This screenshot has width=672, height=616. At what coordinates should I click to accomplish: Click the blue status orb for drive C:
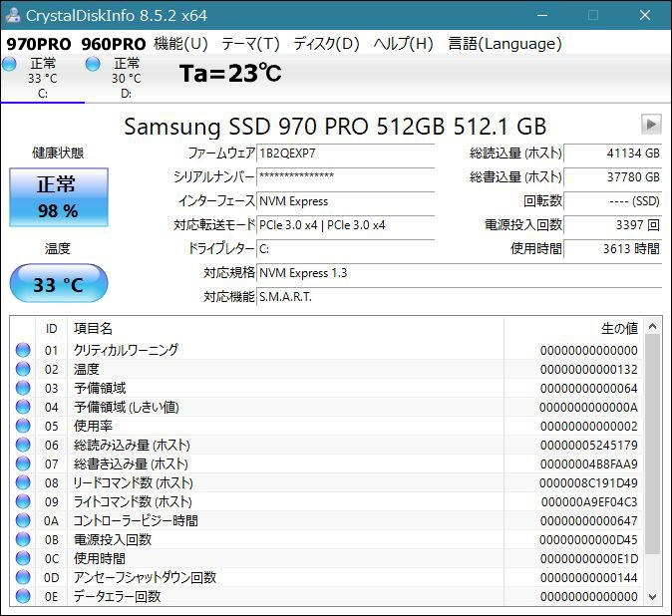(x=9, y=64)
